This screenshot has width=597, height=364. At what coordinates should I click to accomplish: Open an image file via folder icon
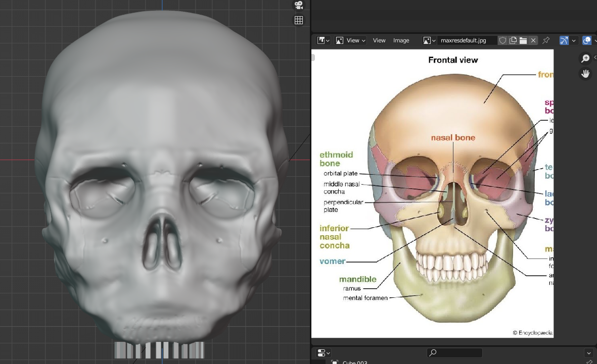(523, 40)
